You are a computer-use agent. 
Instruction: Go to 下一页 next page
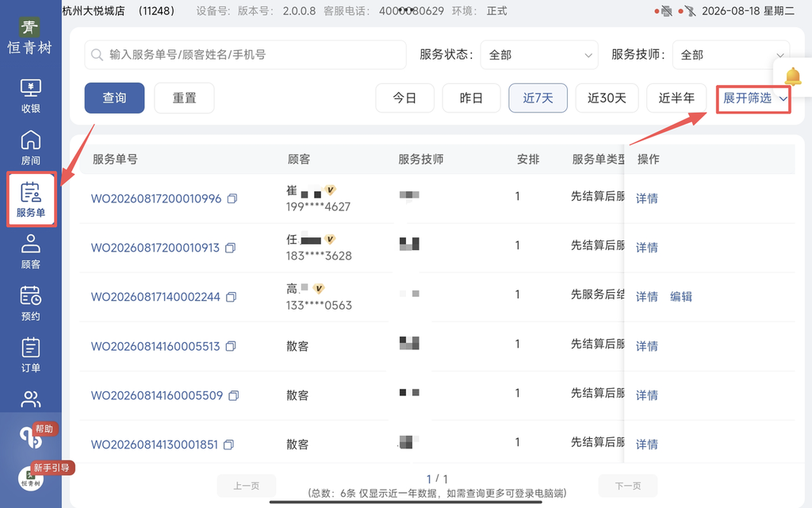(x=628, y=487)
